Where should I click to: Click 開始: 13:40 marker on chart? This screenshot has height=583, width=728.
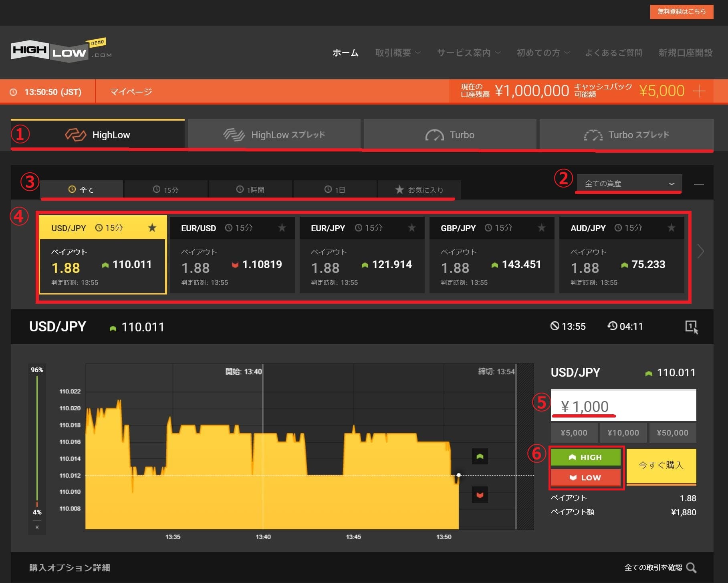point(244,371)
